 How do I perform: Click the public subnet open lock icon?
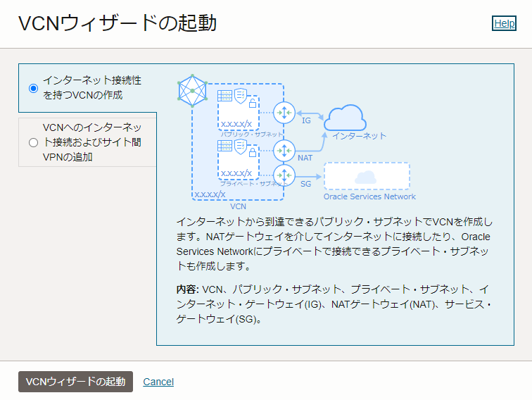(253, 103)
